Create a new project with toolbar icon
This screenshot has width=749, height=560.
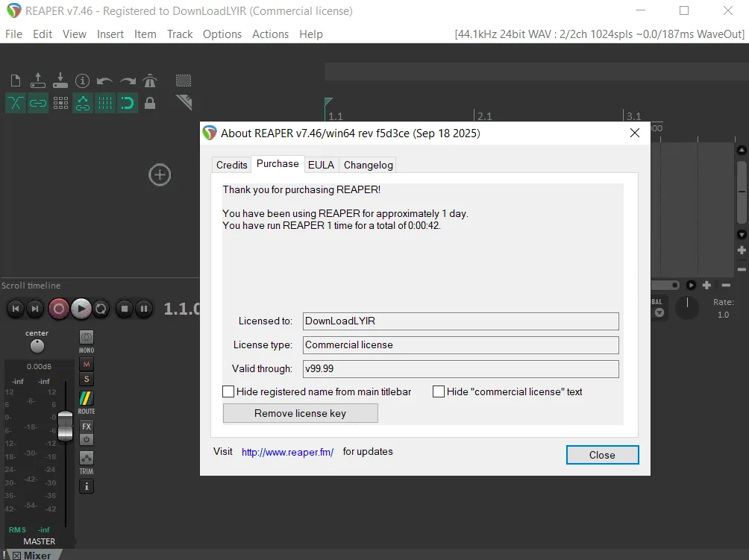(x=16, y=81)
